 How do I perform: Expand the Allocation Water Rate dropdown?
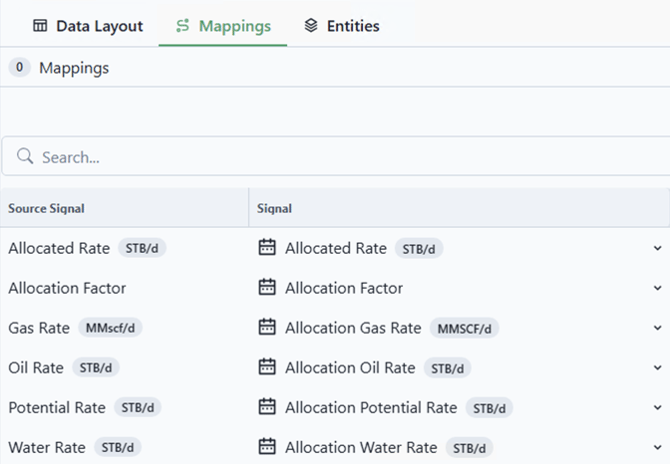pyautogui.click(x=657, y=448)
